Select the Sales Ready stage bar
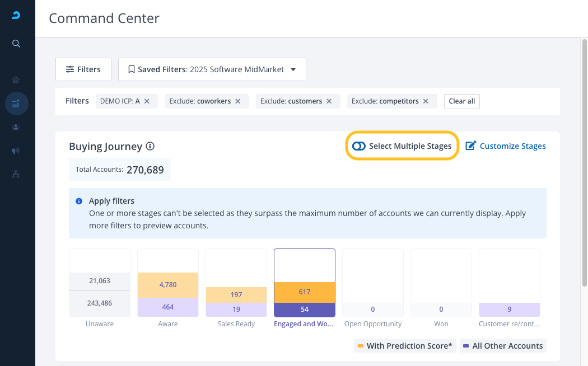This screenshot has height=366, width=588. 236,302
